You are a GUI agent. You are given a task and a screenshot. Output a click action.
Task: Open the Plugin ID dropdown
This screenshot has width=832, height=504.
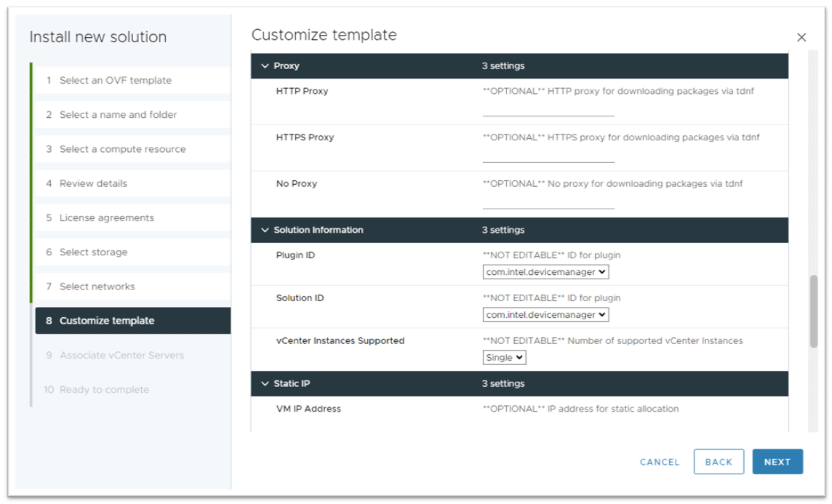(x=545, y=272)
